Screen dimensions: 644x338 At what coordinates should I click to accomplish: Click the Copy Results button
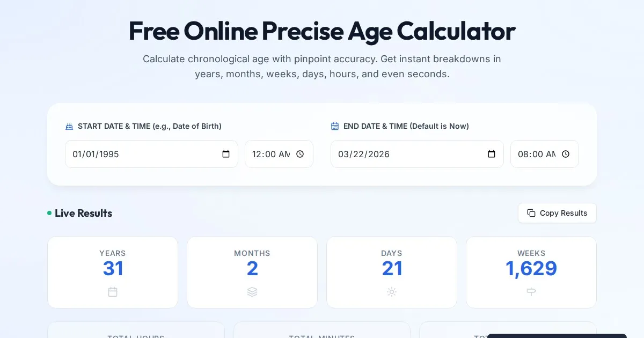(557, 213)
